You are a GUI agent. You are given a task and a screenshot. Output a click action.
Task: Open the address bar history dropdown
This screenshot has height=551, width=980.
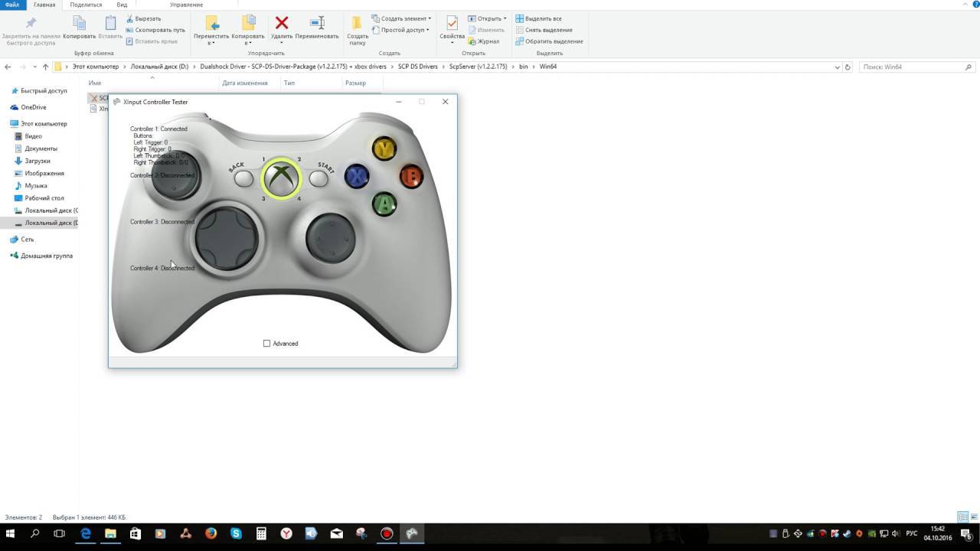tap(837, 67)
